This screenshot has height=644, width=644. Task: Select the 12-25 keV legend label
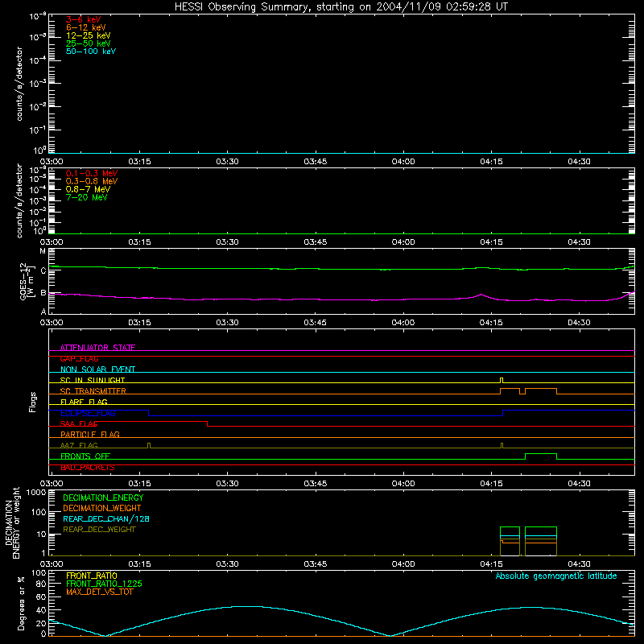point(89,35)
